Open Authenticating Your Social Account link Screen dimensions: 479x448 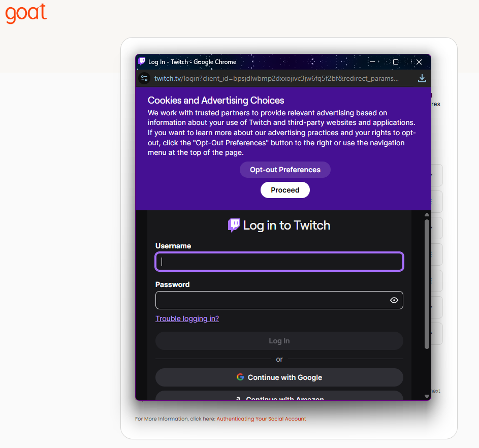point(261,419)
